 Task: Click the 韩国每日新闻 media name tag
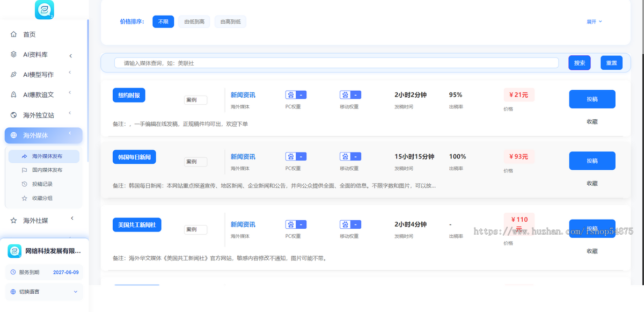(x=134, y=157)
